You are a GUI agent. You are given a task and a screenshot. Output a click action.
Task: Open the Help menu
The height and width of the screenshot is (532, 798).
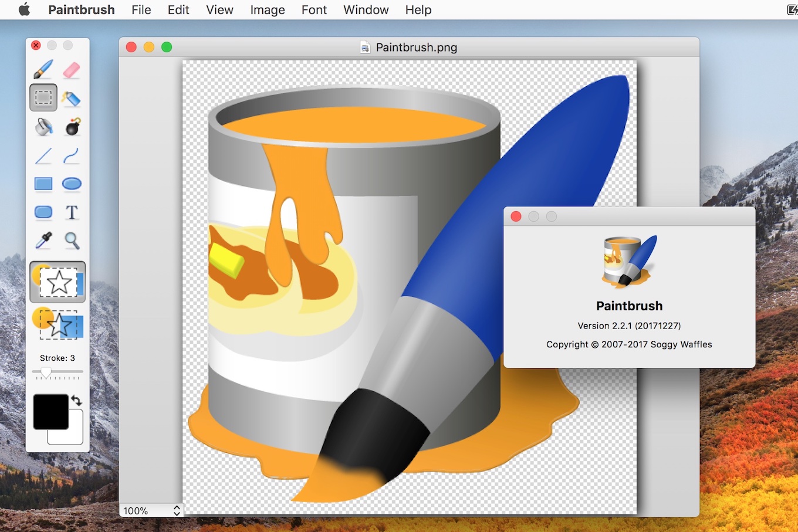pos(418,9)
